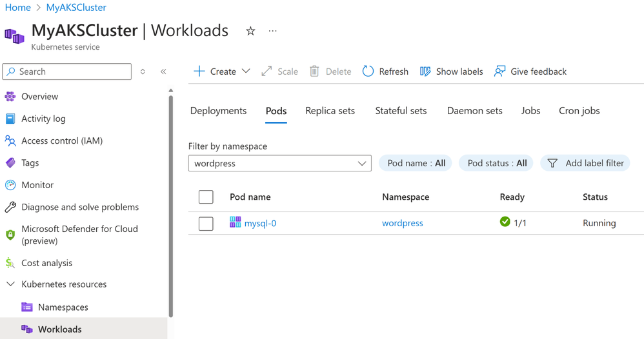Click the Monitor gauge icon
644x339 pixels.
(x=10, y=185)
